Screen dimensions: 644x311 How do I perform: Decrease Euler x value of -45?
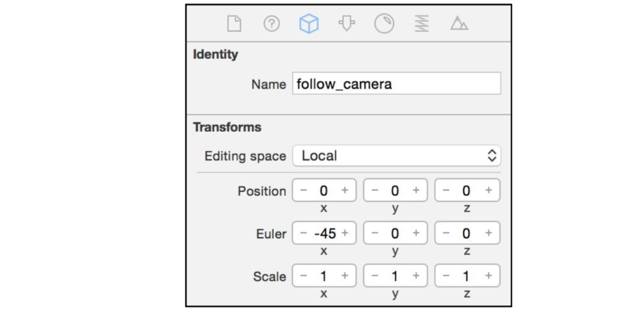[x=303, y=234]
